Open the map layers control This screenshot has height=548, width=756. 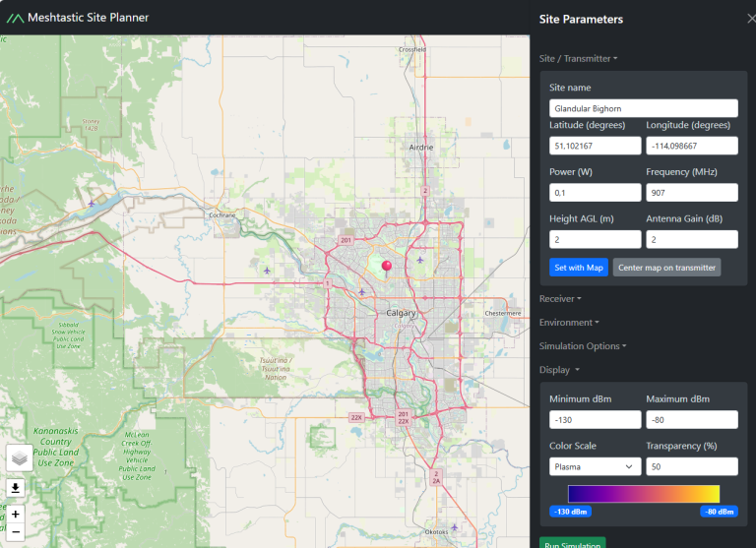(20, 457)
